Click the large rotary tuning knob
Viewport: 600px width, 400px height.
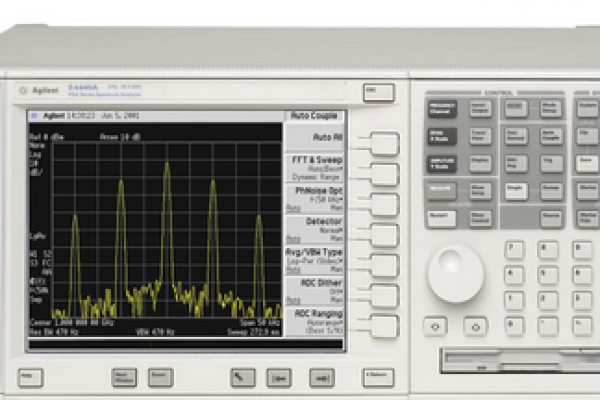[455, 274]
